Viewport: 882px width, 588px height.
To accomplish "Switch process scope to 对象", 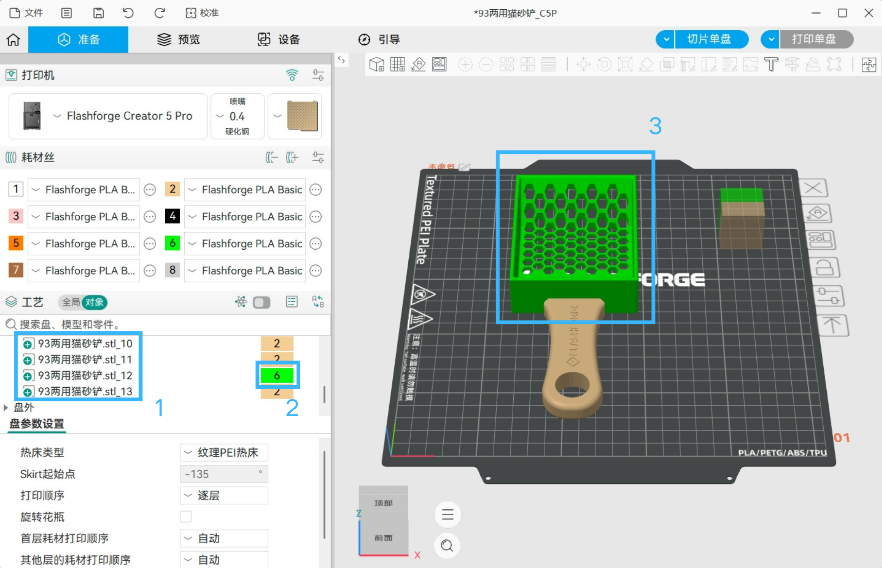I will 94,302.
